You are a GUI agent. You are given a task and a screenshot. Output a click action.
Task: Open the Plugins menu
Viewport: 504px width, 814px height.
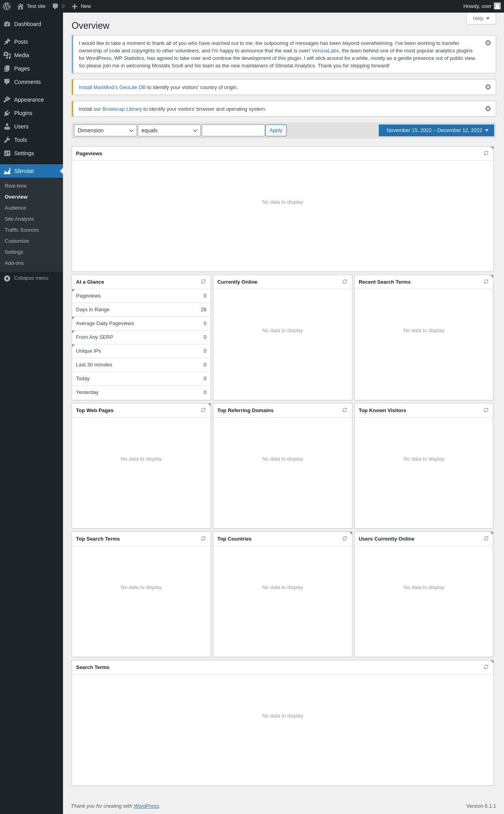(x=31, y=113)
